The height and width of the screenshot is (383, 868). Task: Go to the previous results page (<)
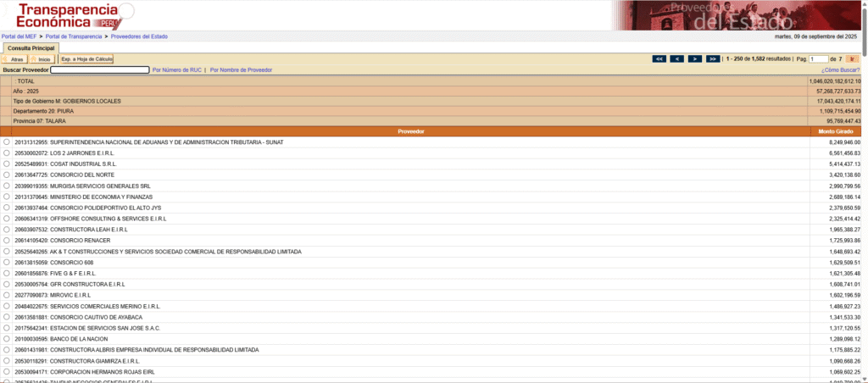point(677,58)
